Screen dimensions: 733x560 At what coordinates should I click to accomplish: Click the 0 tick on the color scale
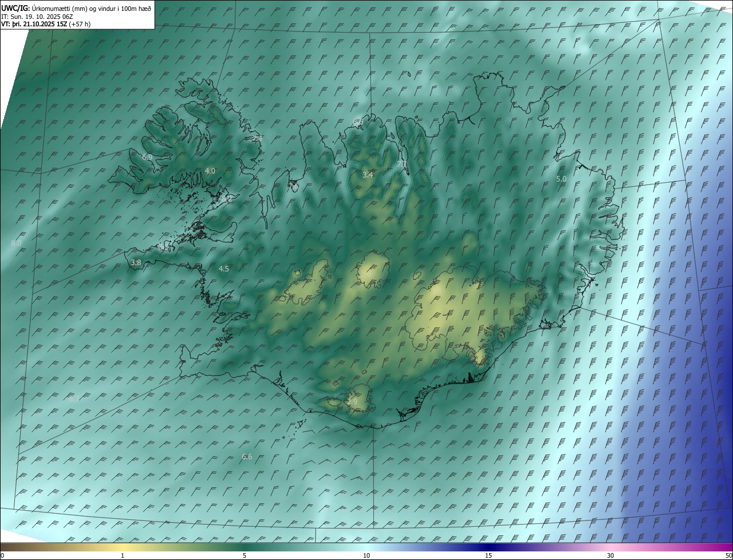(x=2, y=555)
